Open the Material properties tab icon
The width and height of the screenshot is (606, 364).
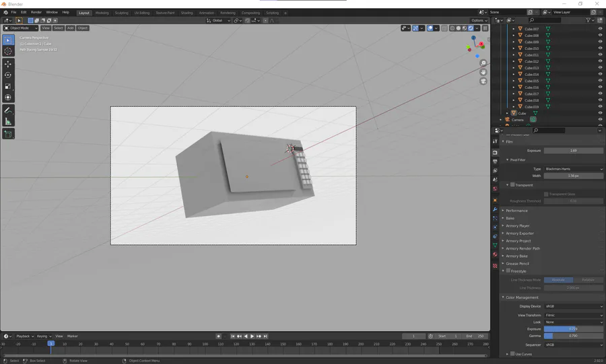tap(495, 254)
